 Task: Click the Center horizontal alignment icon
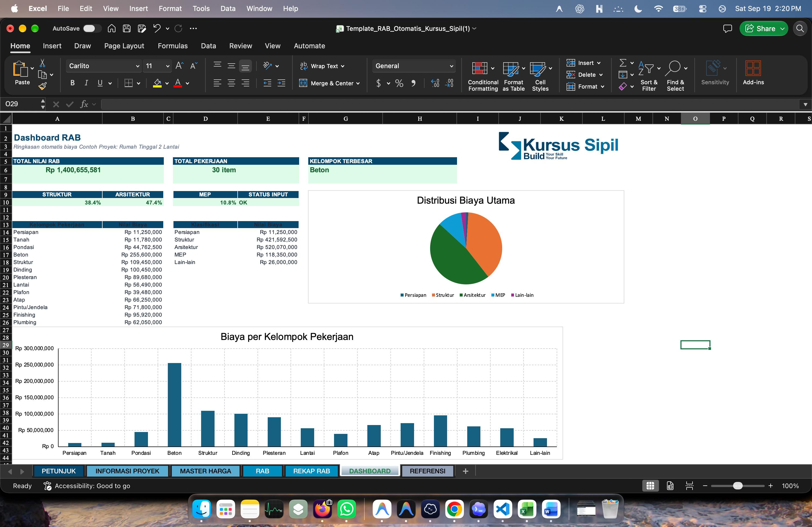pos(231,83)
